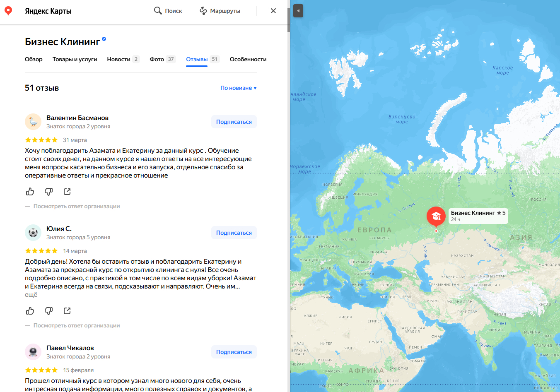
Task: Switch to the Обзор tab
Action: [x=34, y=59]
